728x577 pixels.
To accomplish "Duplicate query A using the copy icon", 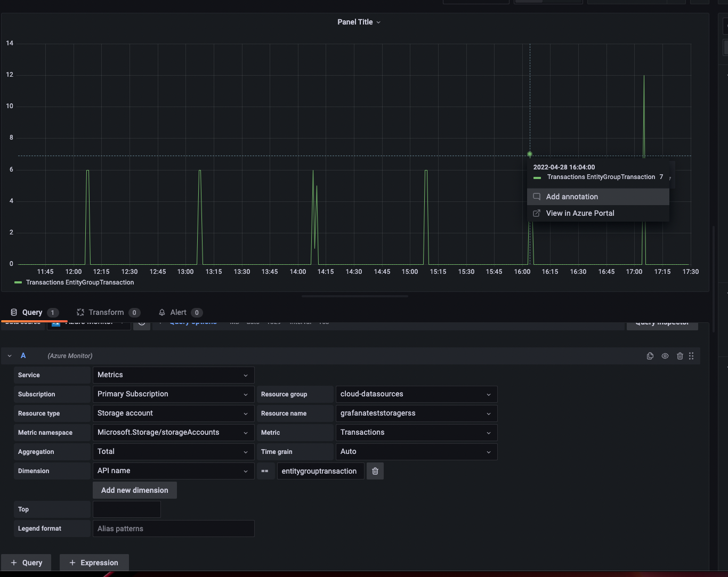I will click(650, 356).
